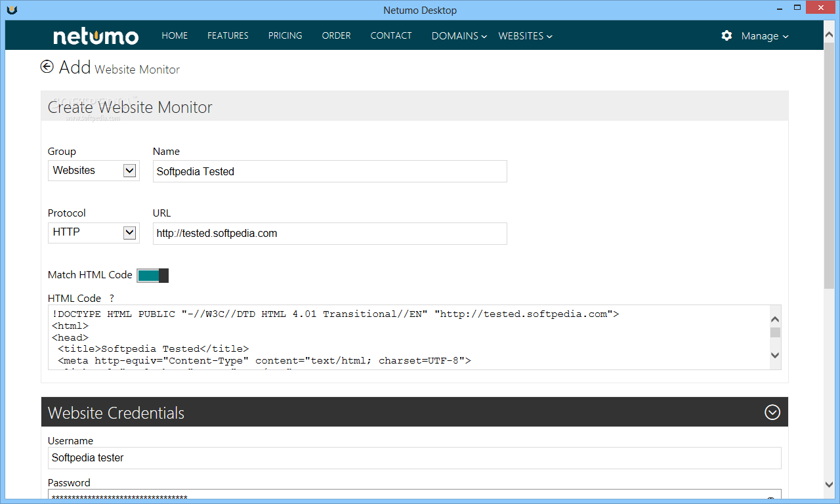The width and height of the screenshot is (840, 504).
Task: Click the Create Website Monitor heading
Action: coord(130,107)
